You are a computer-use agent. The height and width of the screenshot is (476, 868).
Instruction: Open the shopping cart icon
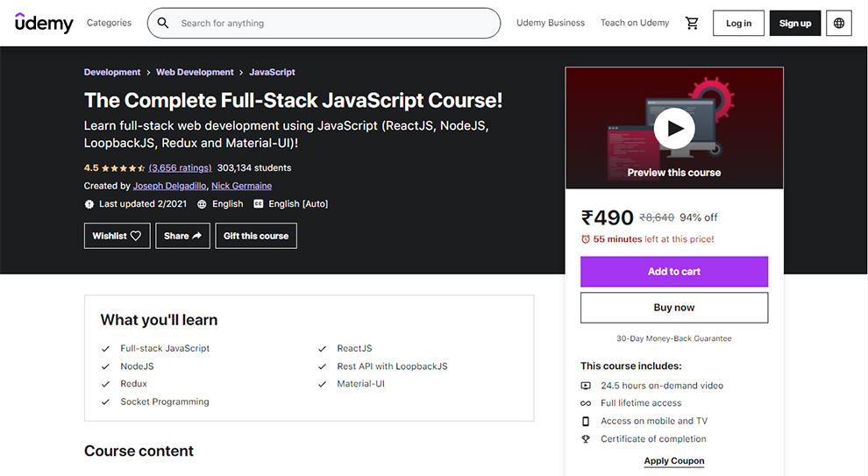(692, 23)
